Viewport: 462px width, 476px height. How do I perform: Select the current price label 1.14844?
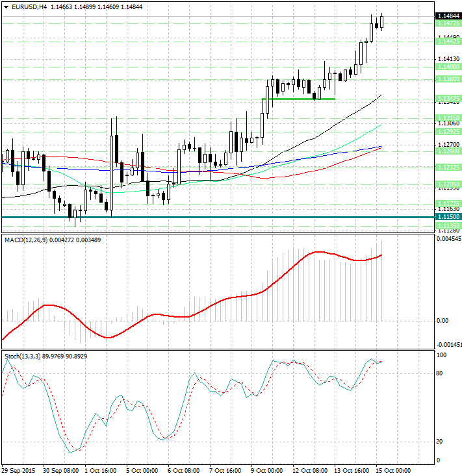(x=448, y=16)
